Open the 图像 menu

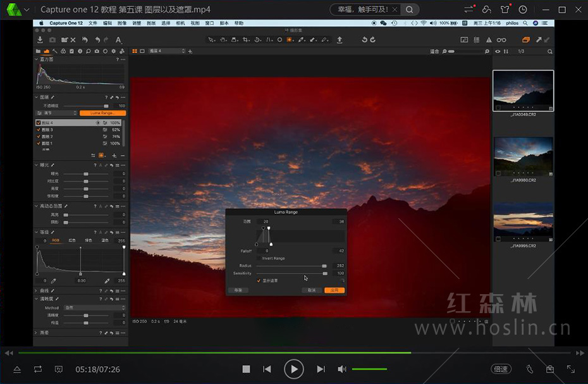[x=122, y=23]
